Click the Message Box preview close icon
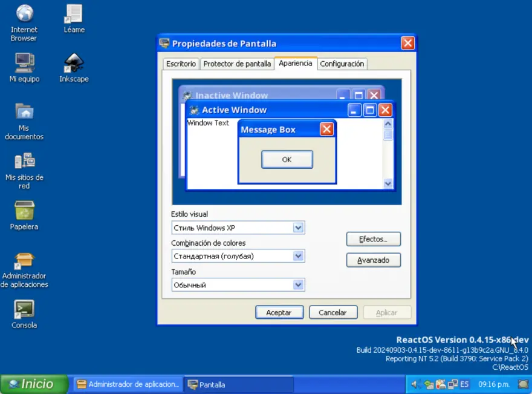The width and height of the screenshot is (532, 394). click(x=326, y=129)
